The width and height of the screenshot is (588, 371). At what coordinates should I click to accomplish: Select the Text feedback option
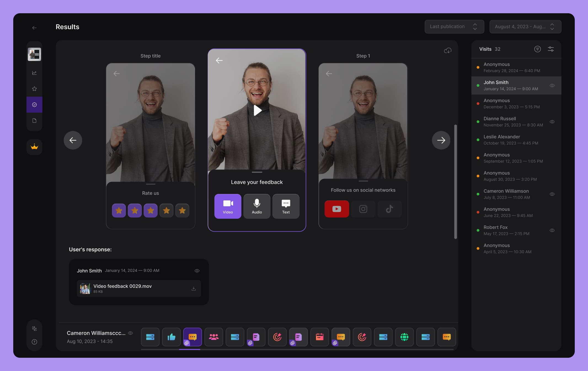(x=286, y=206)
